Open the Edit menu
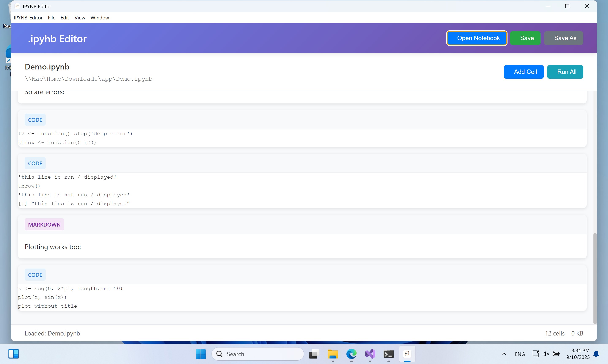 pyautogui.click(x=65, y=18)
